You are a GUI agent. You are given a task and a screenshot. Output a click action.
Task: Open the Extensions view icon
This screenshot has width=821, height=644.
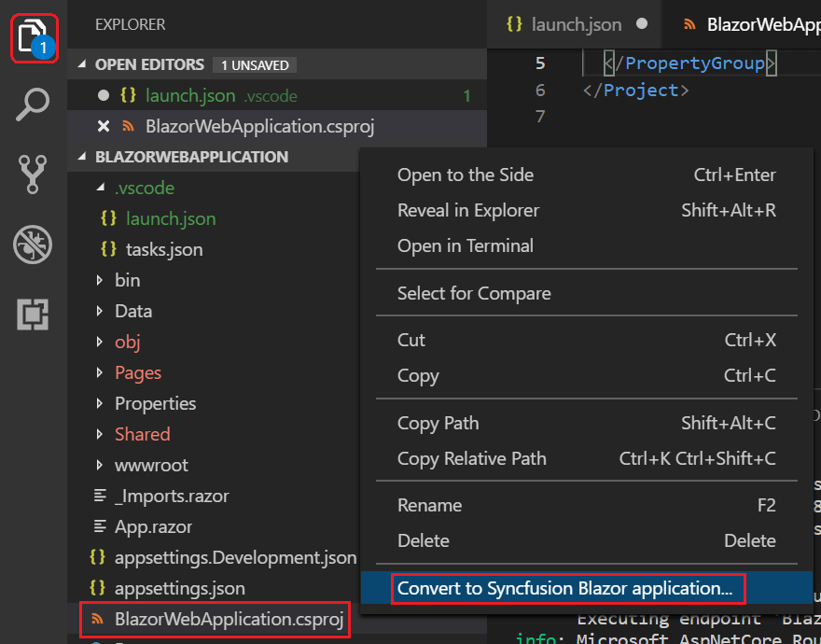[34, 315]
